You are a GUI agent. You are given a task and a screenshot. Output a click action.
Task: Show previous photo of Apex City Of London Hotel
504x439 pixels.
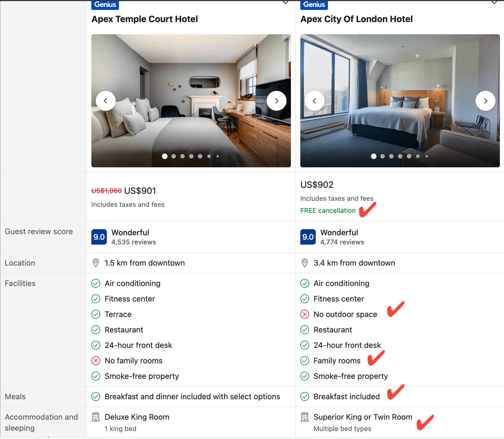tap(315, 101)
